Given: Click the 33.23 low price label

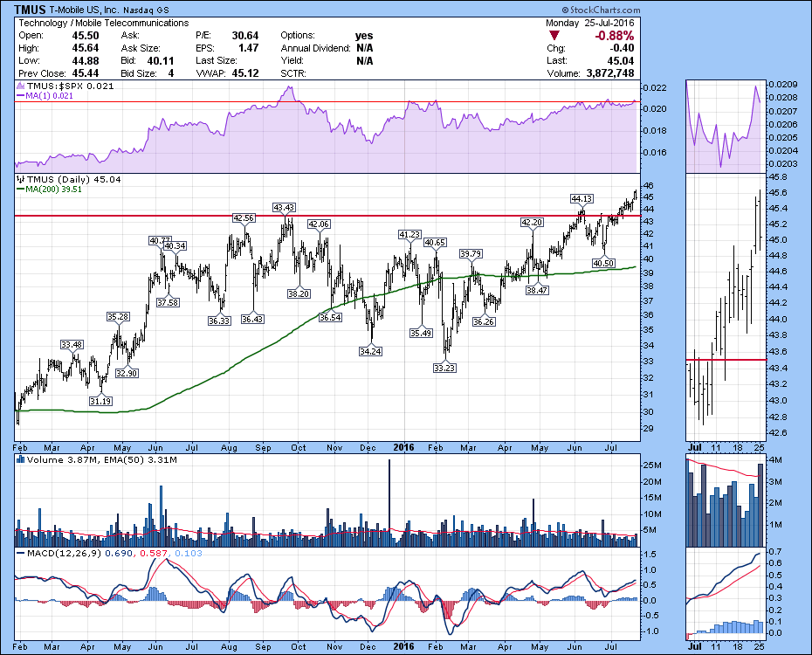Looking at the screenshot, I should (x=444, y=369).
